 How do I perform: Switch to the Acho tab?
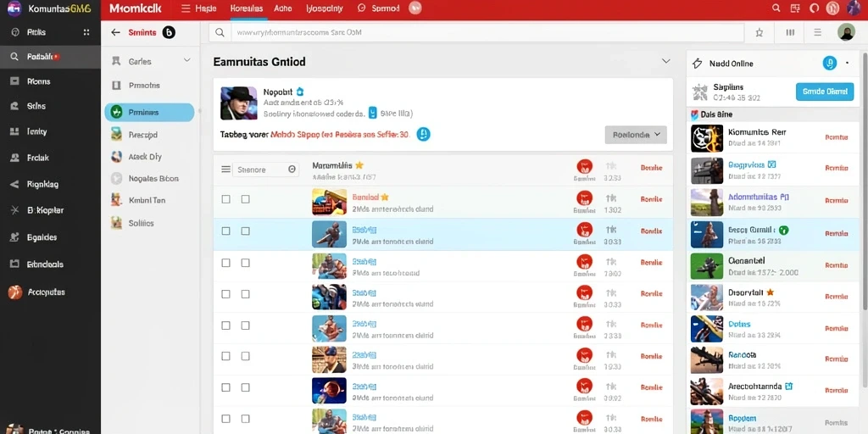pyautogui.click(x=283, y=8)
